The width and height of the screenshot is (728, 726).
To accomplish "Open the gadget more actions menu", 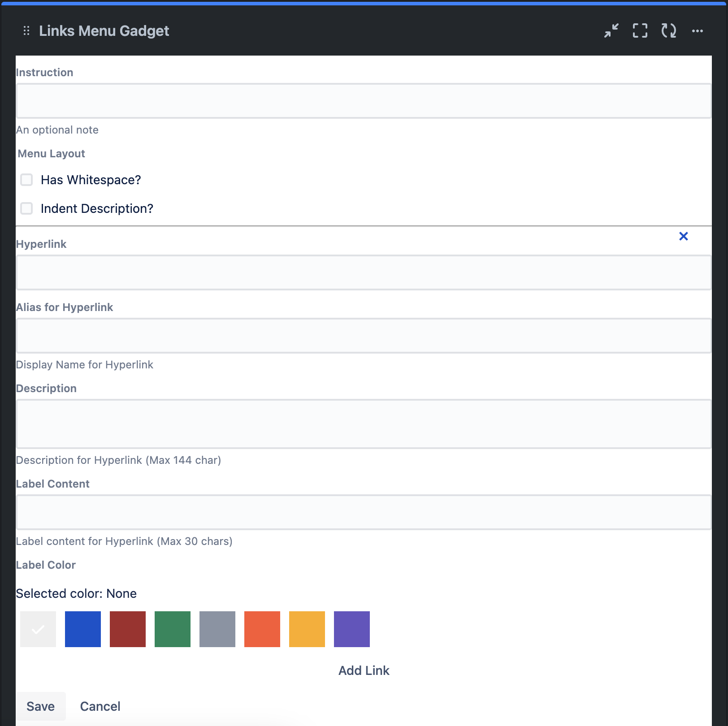I will tap(697, 31).
